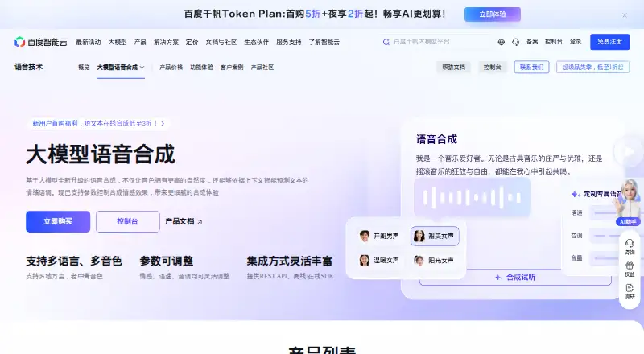The width and height of the screenshot is (644, 354).
Task: Open the 解决方案 menu
Action: [167, 43]
